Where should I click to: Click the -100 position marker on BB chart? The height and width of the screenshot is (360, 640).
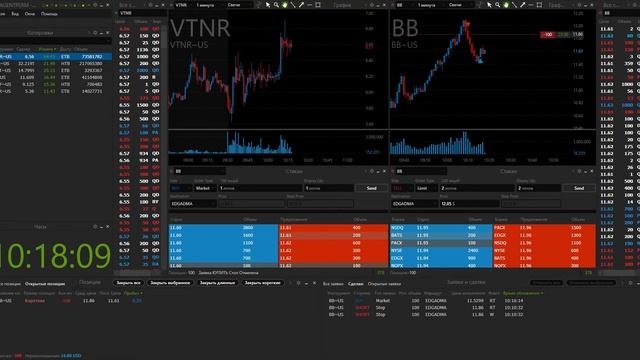tap(548, 35)
